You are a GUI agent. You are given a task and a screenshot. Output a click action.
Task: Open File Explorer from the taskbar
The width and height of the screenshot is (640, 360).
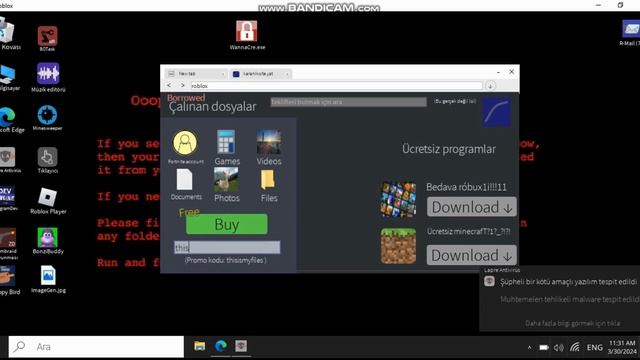[200, 346]
